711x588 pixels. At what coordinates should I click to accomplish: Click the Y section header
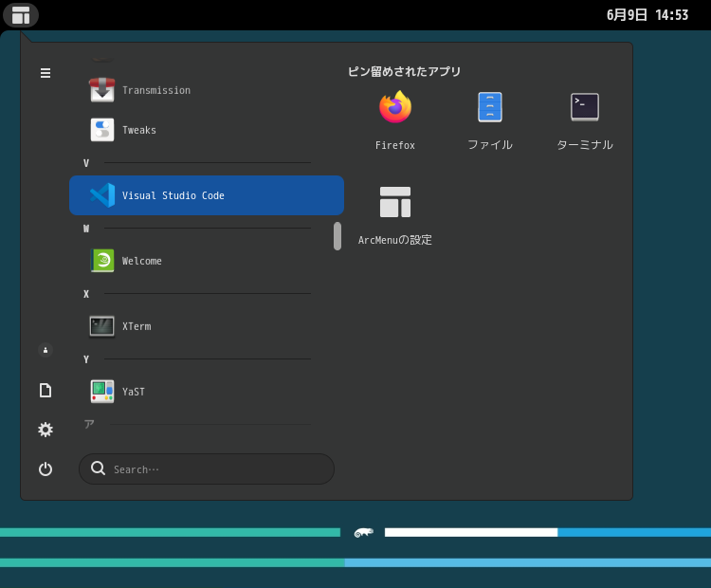pos(86,359)
